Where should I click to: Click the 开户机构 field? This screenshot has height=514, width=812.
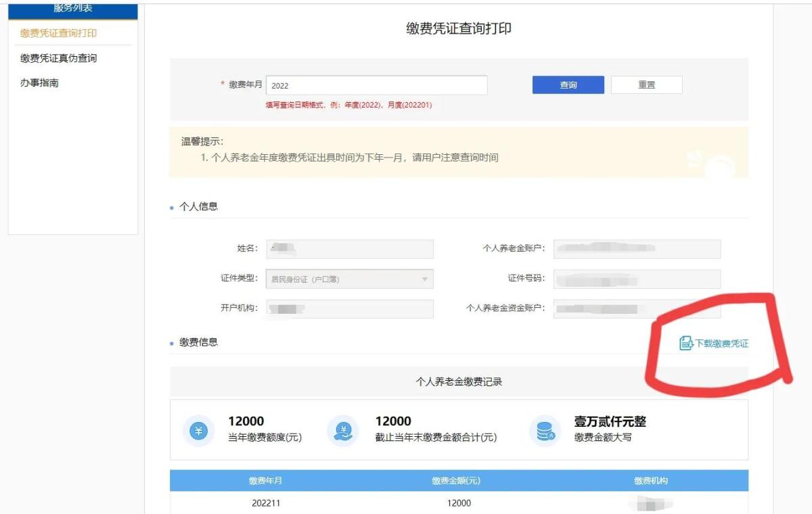point(349,309)
